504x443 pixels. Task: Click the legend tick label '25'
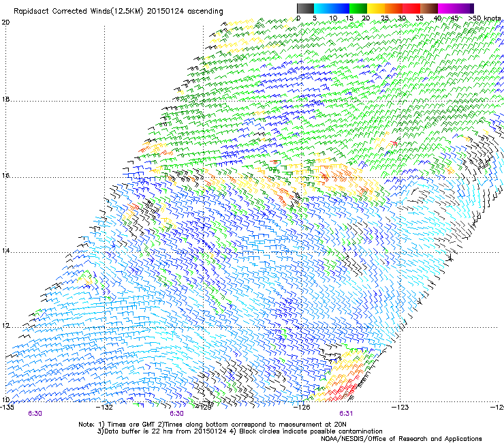point(385,18)
